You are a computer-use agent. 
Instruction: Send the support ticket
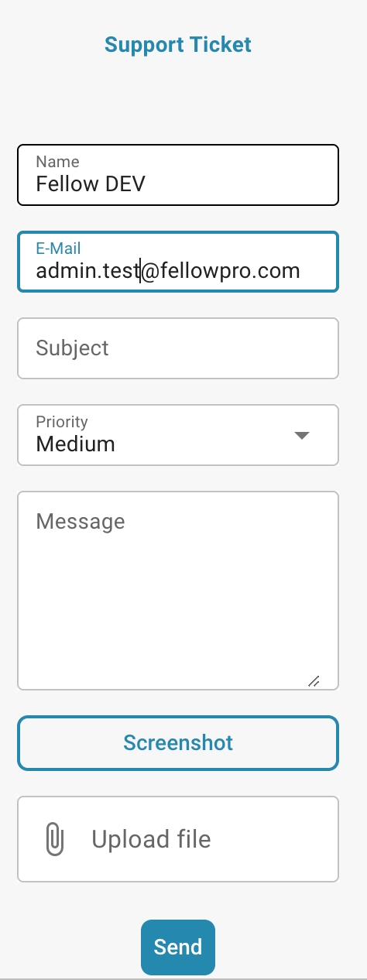point(178,947)
